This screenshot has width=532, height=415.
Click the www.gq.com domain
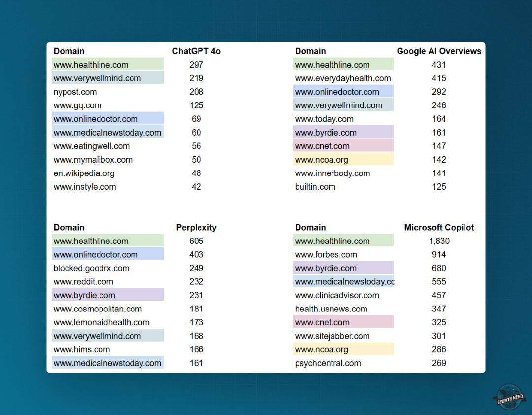(x=77, y=105)
